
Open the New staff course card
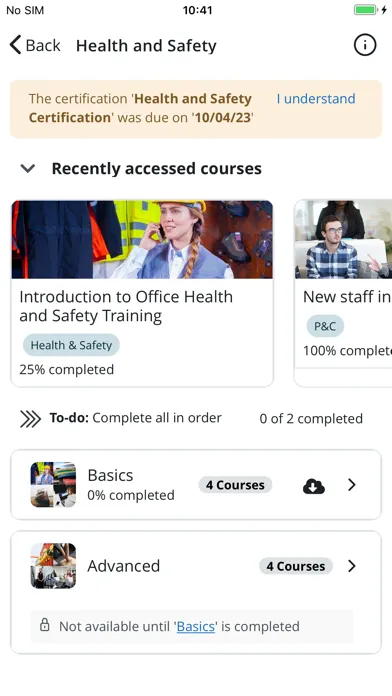343,293
